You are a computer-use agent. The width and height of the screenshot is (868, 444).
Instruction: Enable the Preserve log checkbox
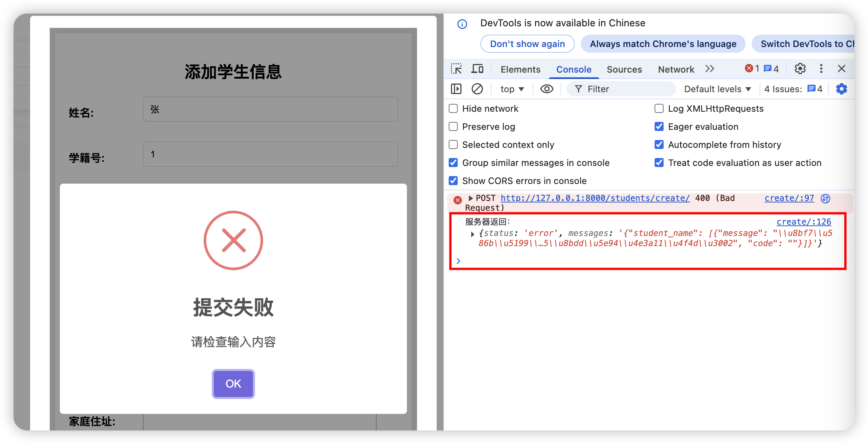tap(453, 126)
